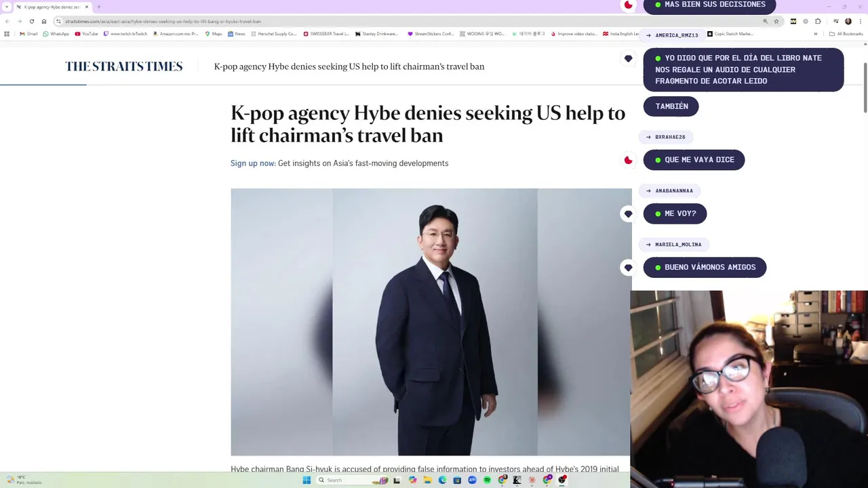
Task: Go back using the browser back arrow
Action: click(x=7, y=21)
